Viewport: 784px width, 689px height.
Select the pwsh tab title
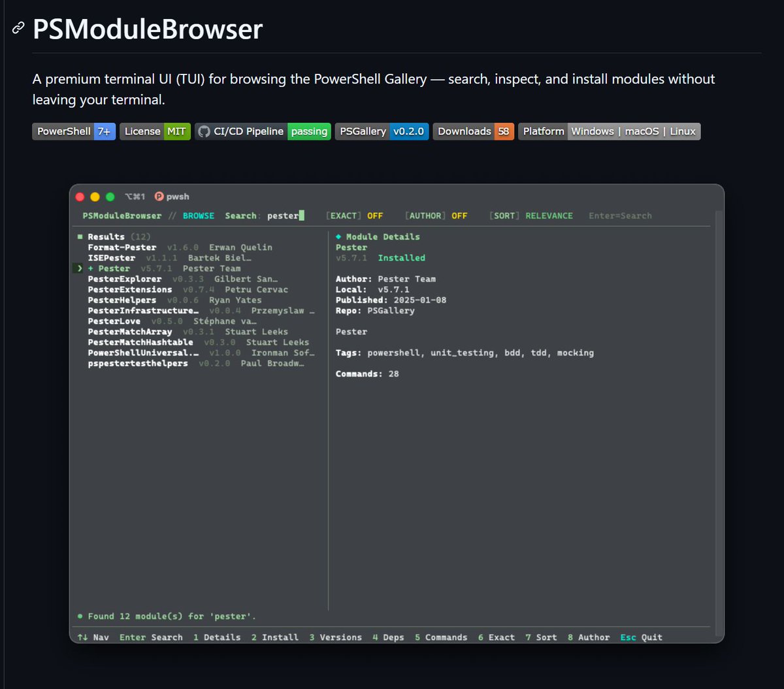178,197
